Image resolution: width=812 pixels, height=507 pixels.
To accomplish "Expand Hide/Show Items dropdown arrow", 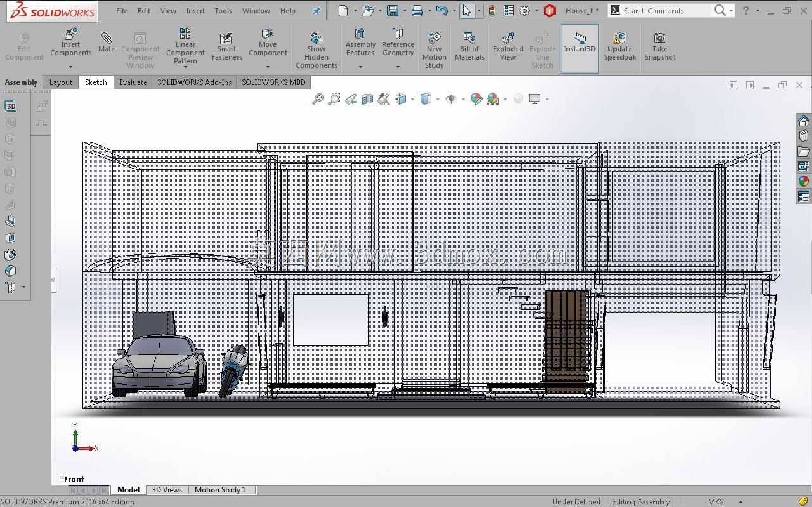I will pos(463,99).
